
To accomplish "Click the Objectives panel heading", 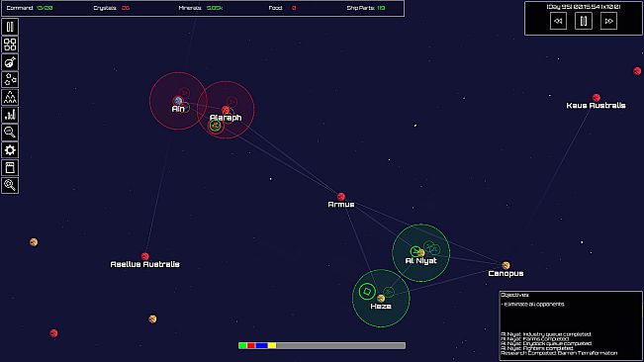I will (514, 295).
